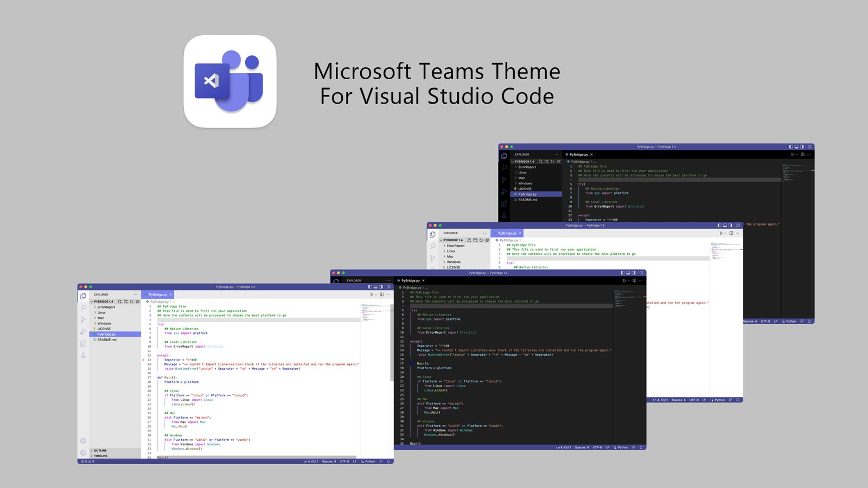Open notifications bell in front-left light window
The image size is (868, 488).
(x=388, y=461)
